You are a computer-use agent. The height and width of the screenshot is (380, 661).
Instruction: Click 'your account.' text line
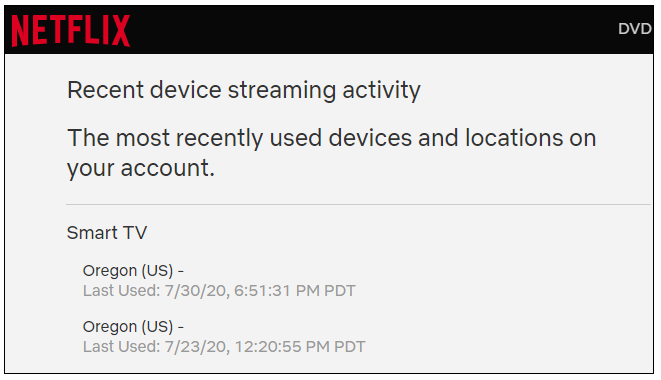pos(141,168)
